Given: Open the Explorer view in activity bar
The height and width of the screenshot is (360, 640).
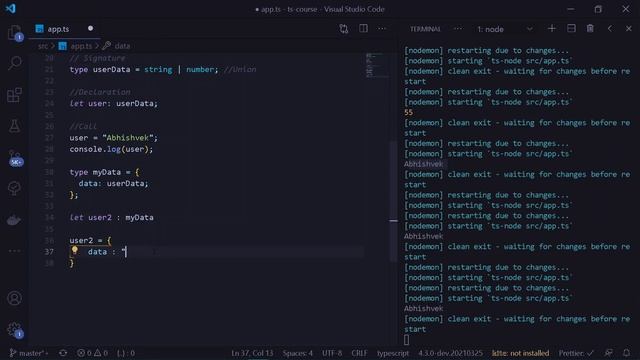Looking at the screenshot, I should pos(14,32).
